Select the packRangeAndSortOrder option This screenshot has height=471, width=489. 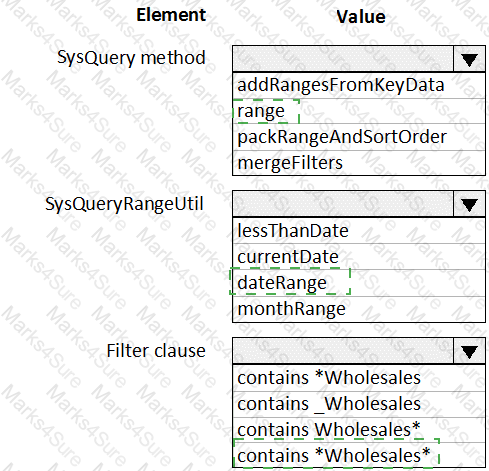[359, 137]
